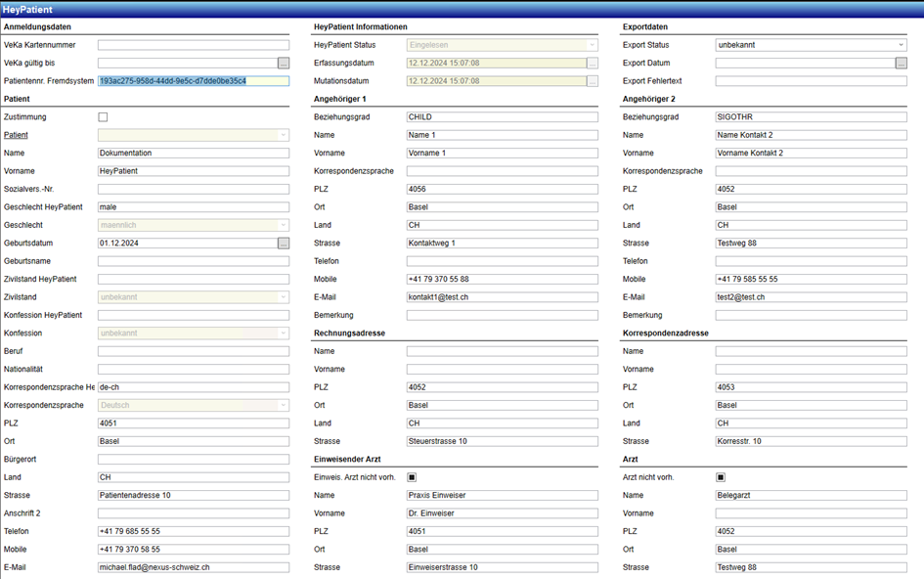Focus the Angehöriger 1 E-Mail field
The image size is (924, 579).
pos(502,297)
